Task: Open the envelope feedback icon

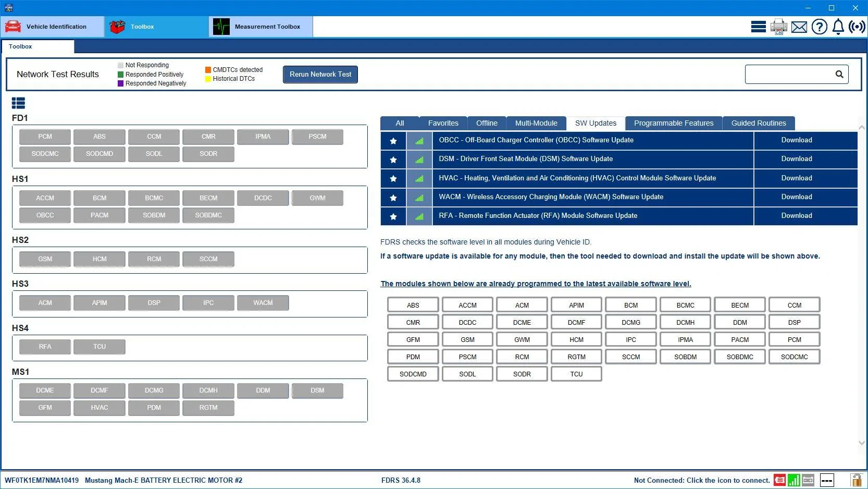Action: [x=799, y=27]
